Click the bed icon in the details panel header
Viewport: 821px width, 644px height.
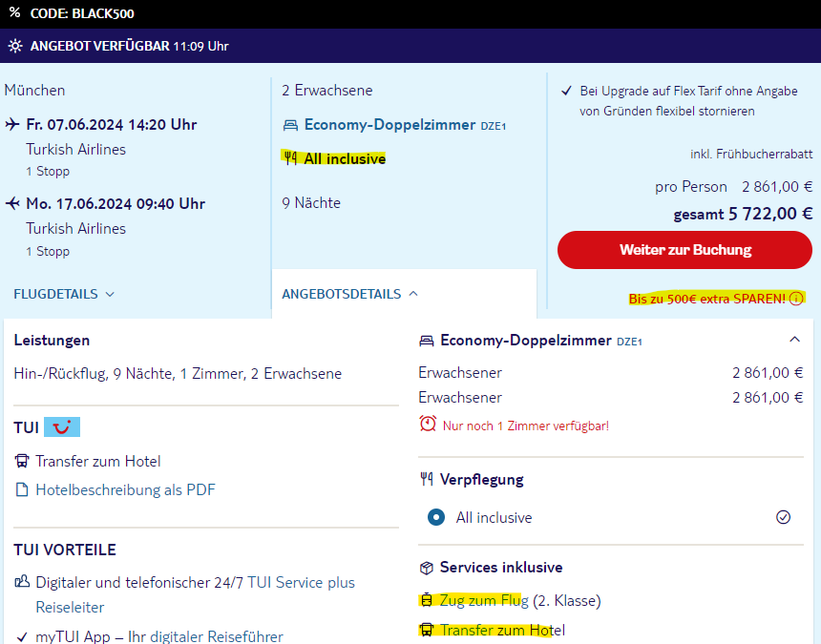(427, 342)
